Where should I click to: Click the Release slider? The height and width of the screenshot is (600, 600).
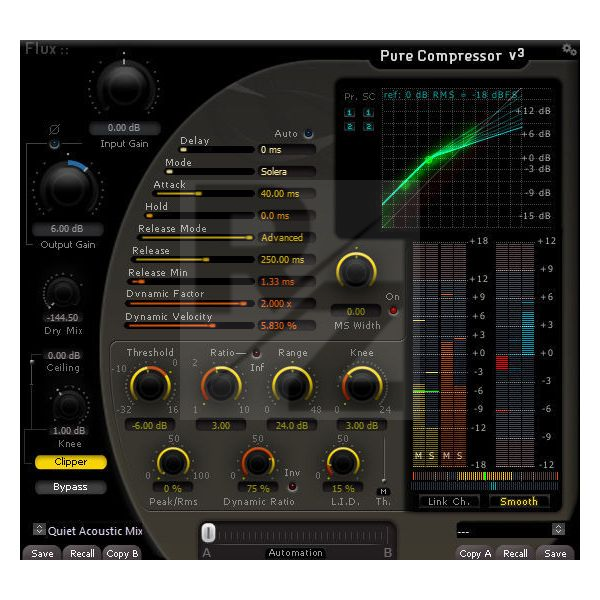pos(193,260)
